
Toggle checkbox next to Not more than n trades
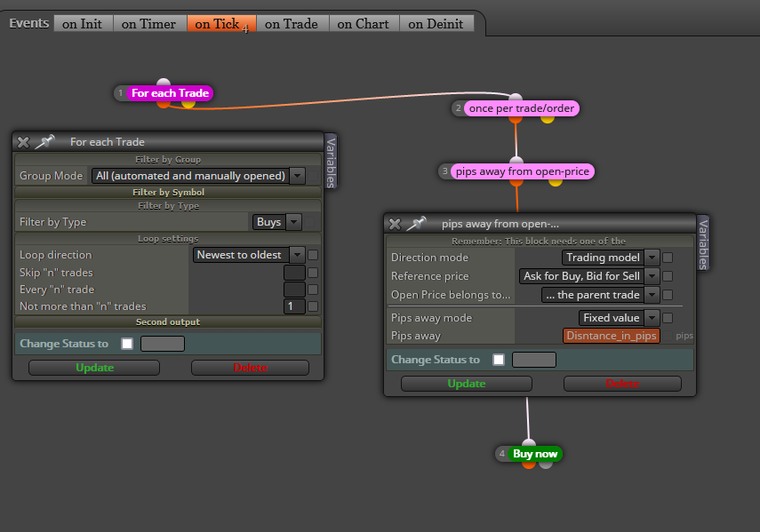pos(313,306)
